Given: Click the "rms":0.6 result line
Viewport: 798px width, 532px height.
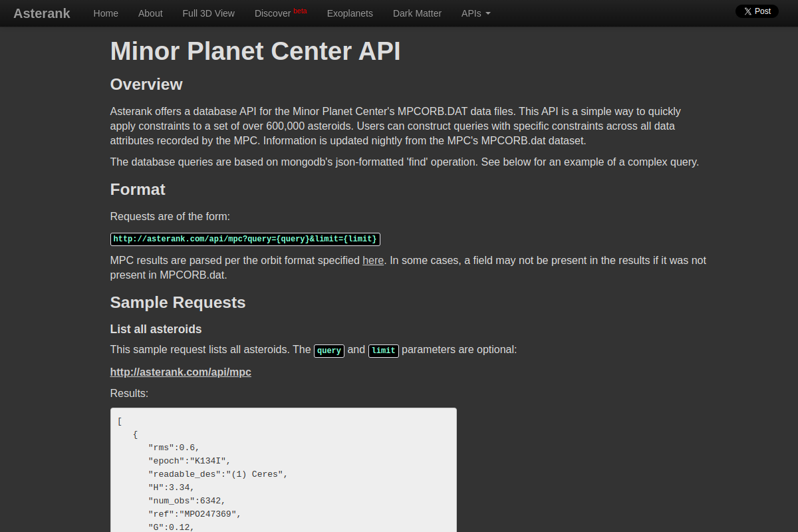Looking at the screenshot, I should coord(174,448).
